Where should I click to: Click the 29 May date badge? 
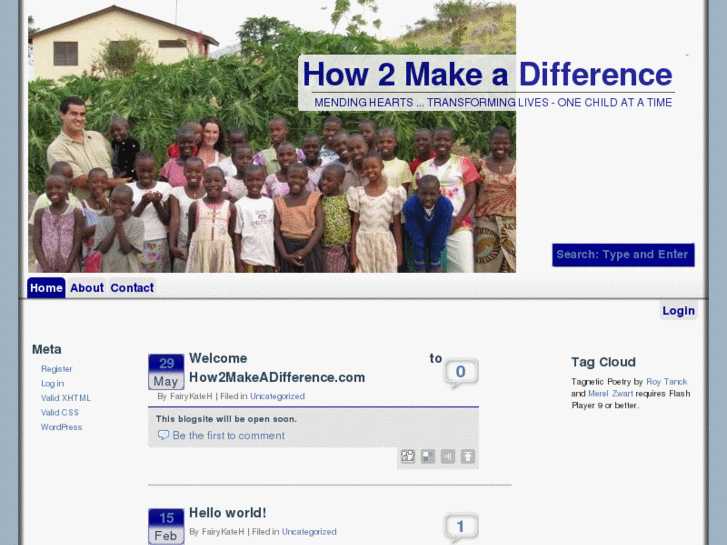[x=166, y=372]
